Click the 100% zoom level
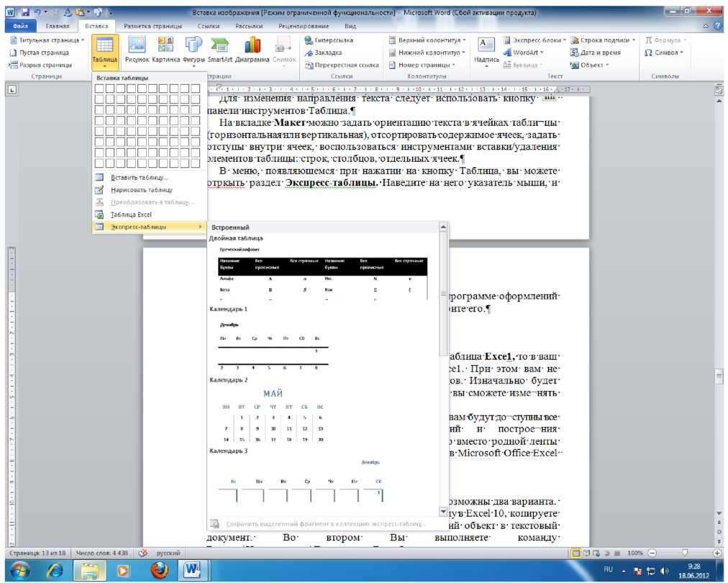 (x=635, y=553)
